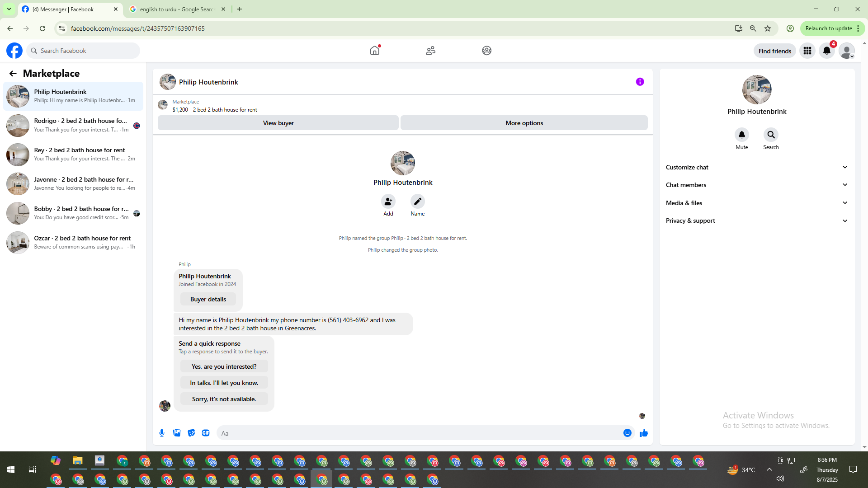This screenshot has height=488, width=868.
Task: Expand the Media & files section
Action: point(757,203)
